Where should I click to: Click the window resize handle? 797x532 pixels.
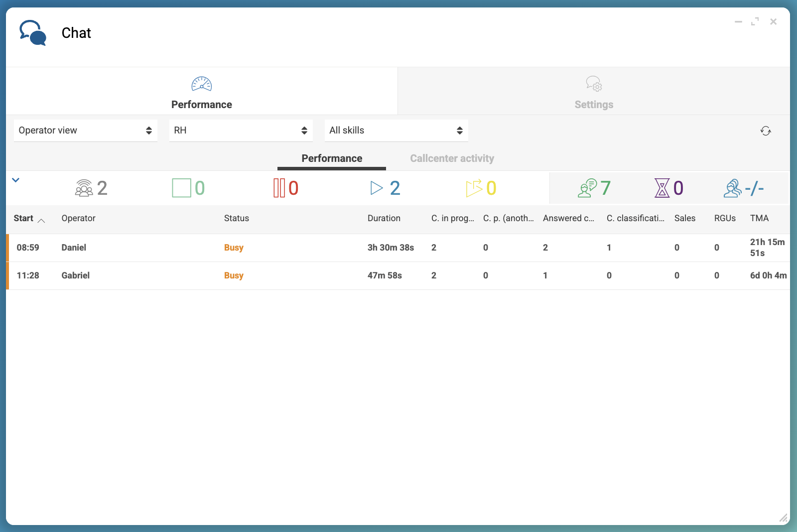coord(784,518)
